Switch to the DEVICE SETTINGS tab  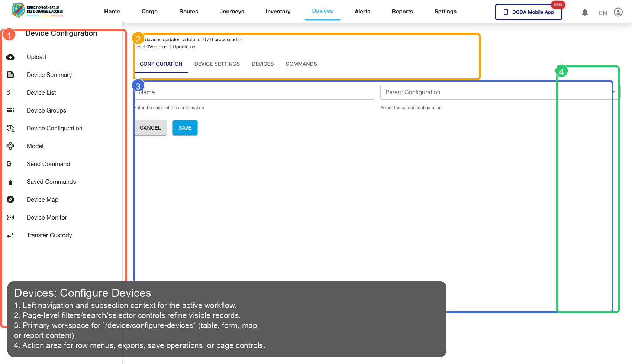tap(217, 64)
